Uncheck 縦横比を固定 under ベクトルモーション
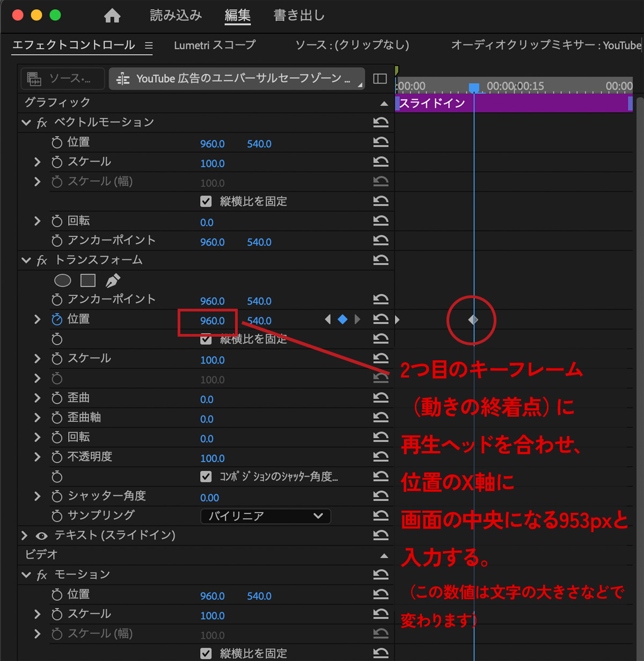The height and width of the screenshot is (661, 644). 206,201
